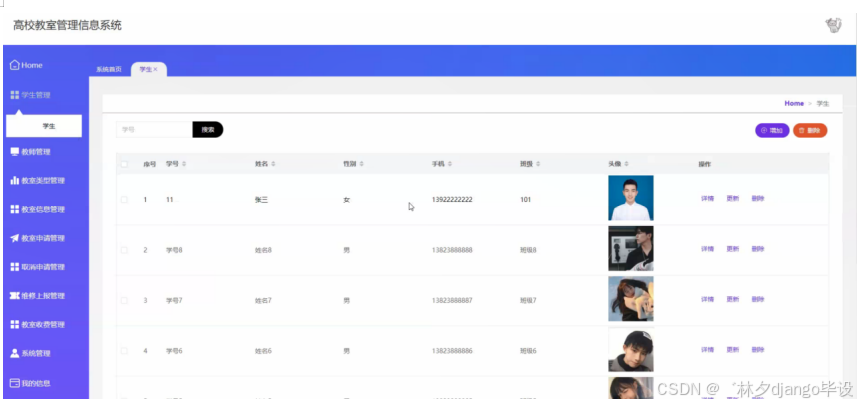Open 详情 for row 姓名8

coord(707,249)
